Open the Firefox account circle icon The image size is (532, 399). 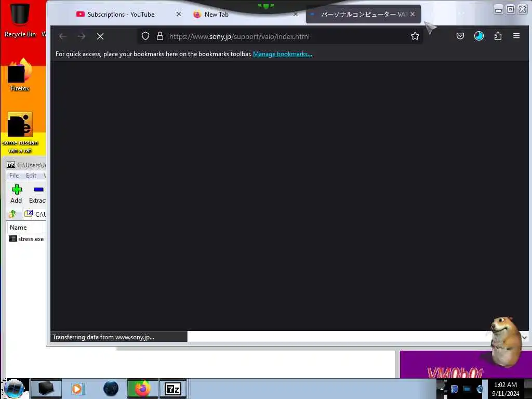478,36
